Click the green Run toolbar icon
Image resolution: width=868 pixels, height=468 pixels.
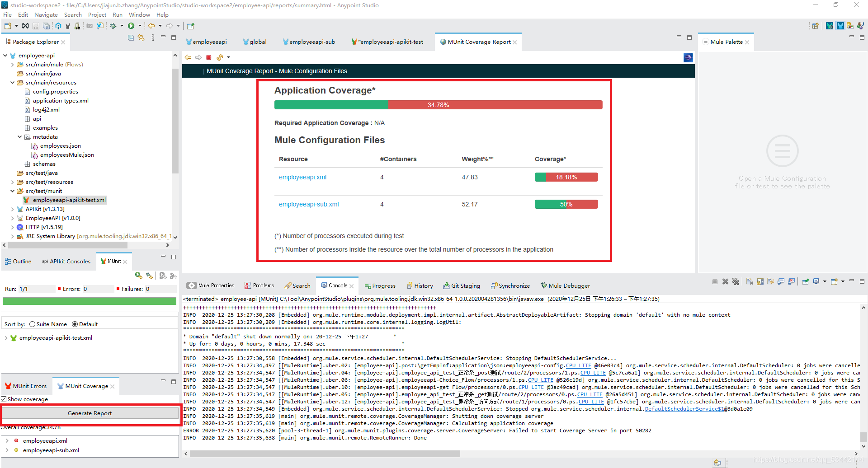click(131, 26)
